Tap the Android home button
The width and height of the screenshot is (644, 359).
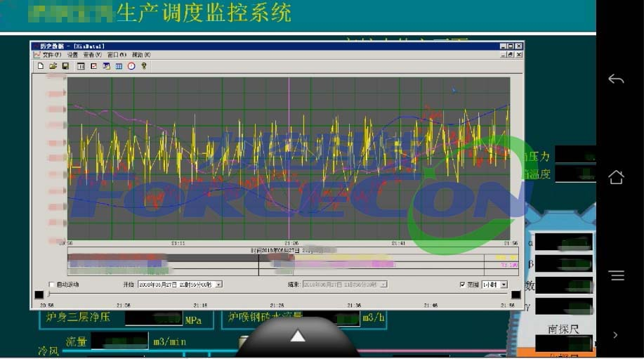(616, 177)
